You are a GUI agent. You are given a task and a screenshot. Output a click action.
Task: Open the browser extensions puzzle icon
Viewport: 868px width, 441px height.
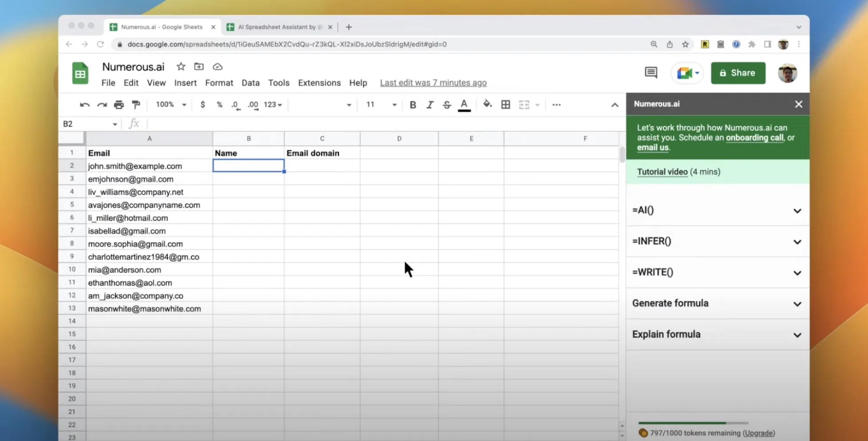click(752, 44)
